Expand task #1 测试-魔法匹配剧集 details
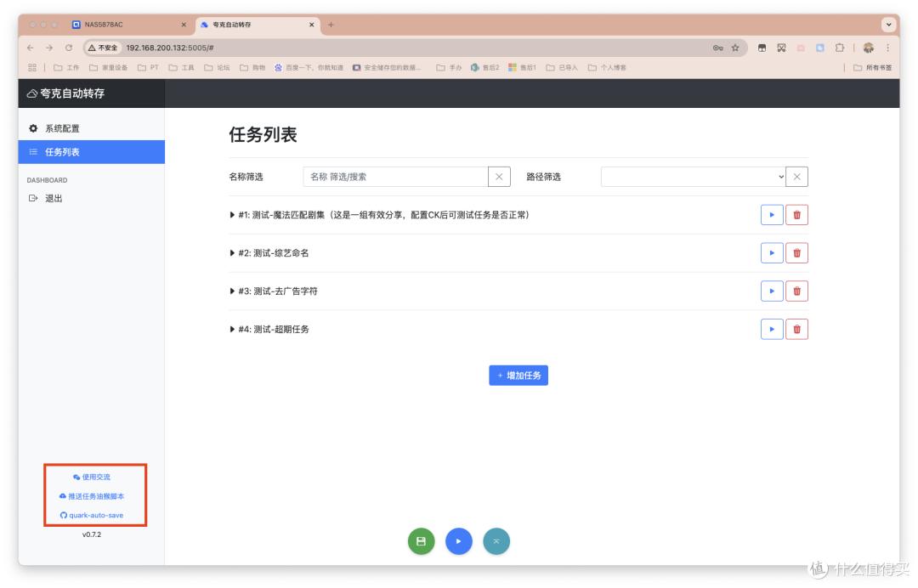Screen dimensions: 918x588 pyautogui.click(x=230, y=215)
